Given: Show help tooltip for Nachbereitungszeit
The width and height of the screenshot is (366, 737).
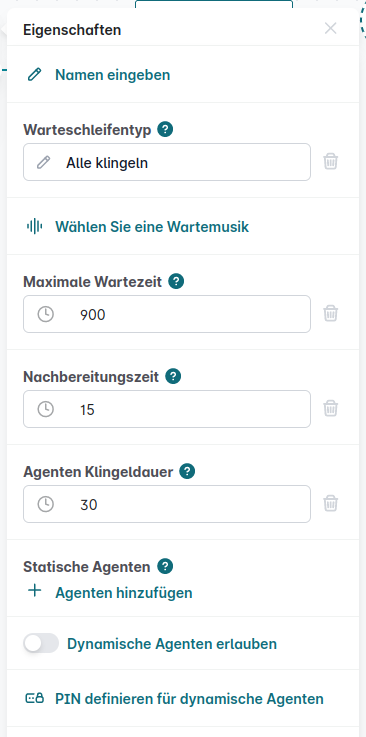Looking at the screenshot, I should point(173,376).
